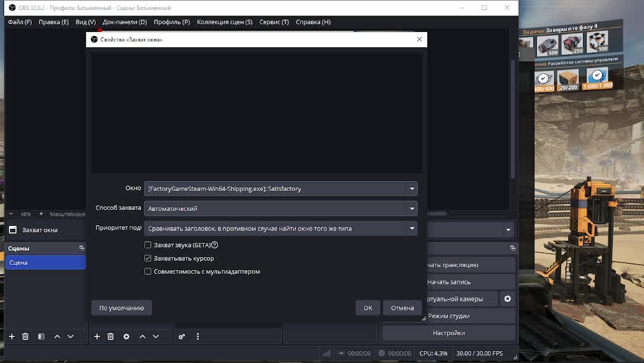644x363 pixels.
Task: Click the vertical scrollbar beside the preview
Action: (513, 119)
